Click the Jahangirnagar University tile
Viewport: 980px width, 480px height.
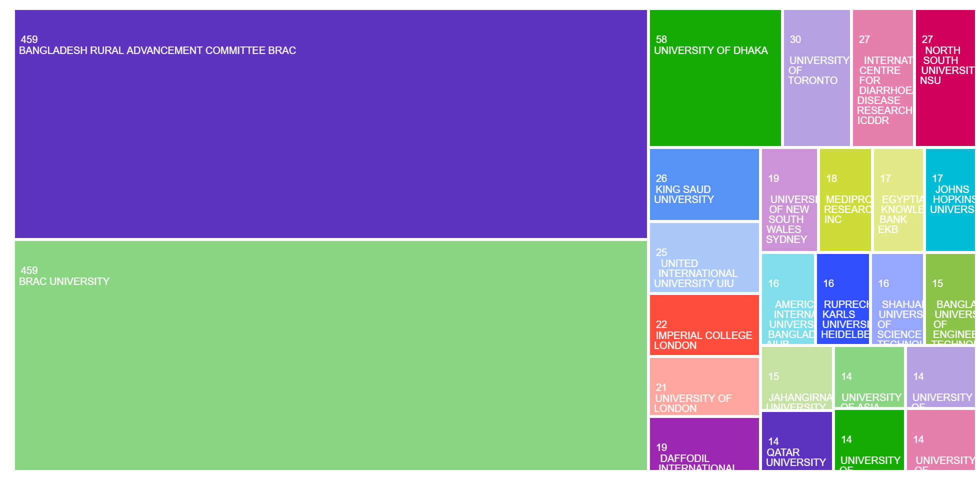796,377
